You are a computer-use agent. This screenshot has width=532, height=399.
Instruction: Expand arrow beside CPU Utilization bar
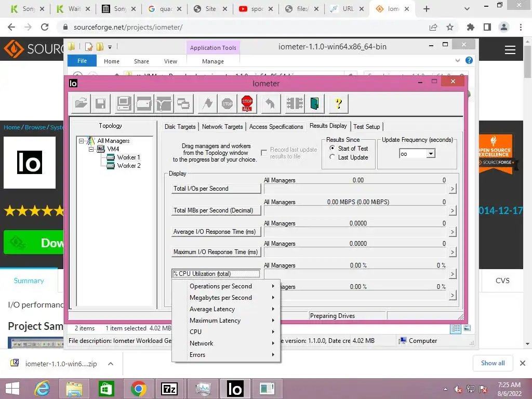pyautogui.click(x=453, y=274)
